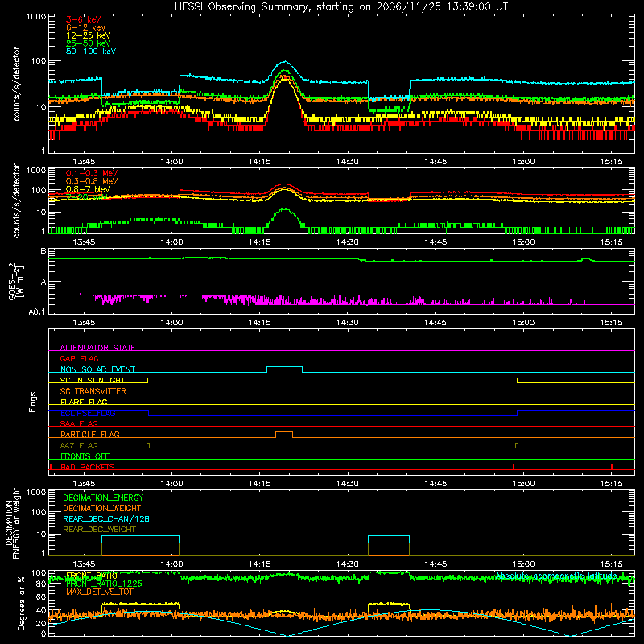This screenshot has width=644, height=644.
Task: Click the B level tick on GOES-12 axis
Action: 43,250
